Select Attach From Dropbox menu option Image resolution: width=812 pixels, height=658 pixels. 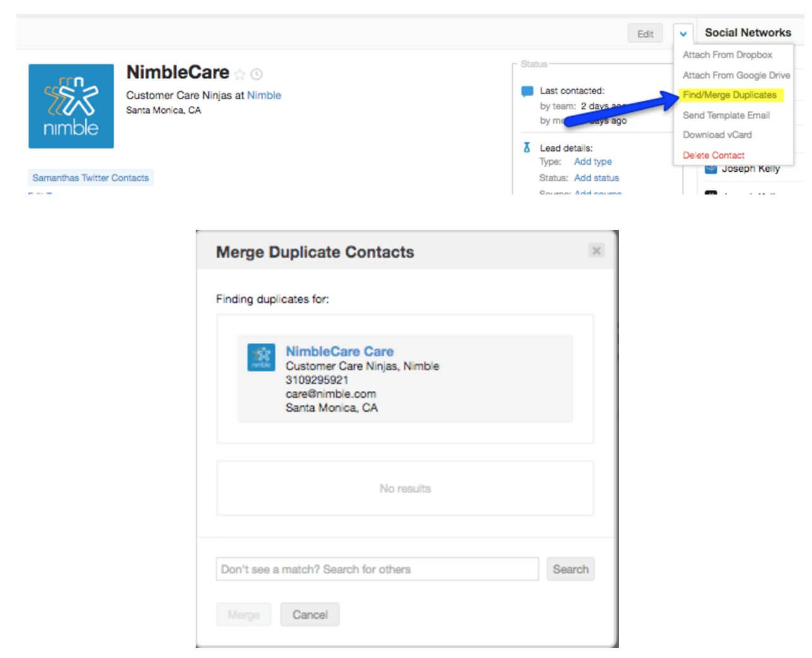pos(727,55)
